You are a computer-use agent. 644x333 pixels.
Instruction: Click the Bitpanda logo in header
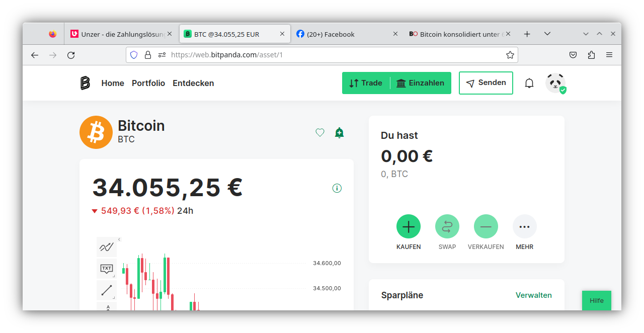point(85,83)
